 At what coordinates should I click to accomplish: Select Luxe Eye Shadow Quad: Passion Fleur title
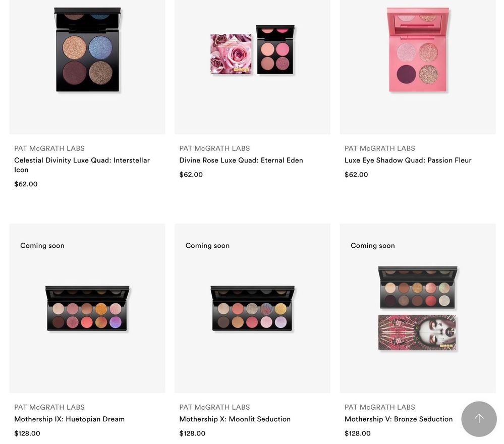[408, 160]
